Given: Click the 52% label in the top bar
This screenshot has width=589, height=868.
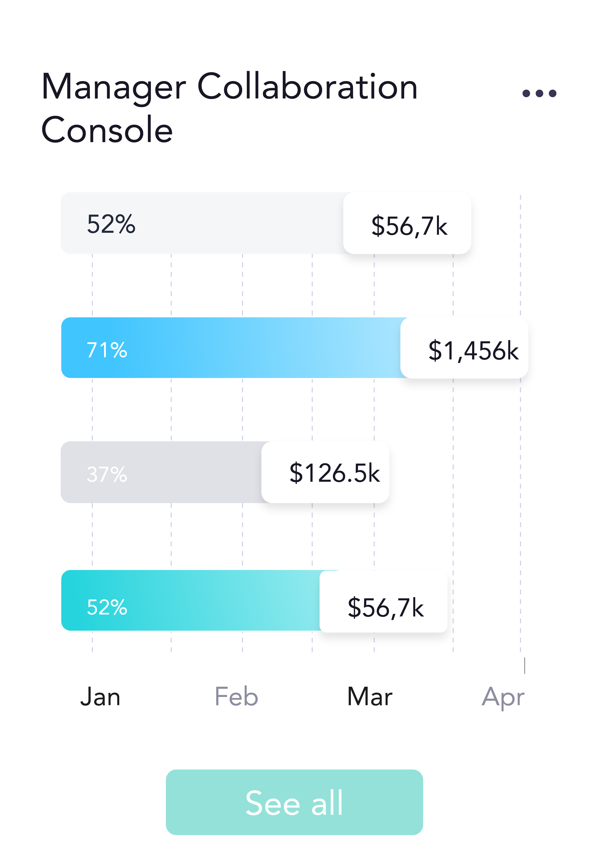Looking at the screenshot, I should pyautogui.click(x=111, y=224).
